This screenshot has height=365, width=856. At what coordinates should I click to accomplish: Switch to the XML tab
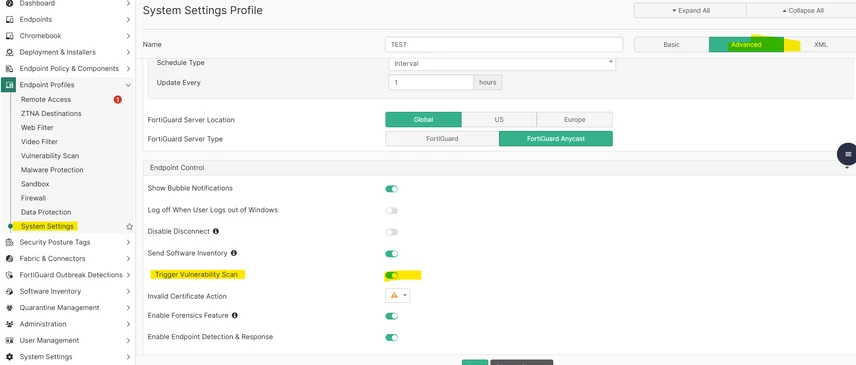coord(820,45)
